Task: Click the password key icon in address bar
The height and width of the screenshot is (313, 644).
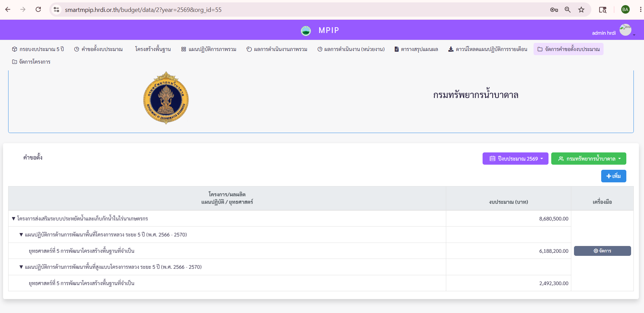Action: tap(554, 10)
